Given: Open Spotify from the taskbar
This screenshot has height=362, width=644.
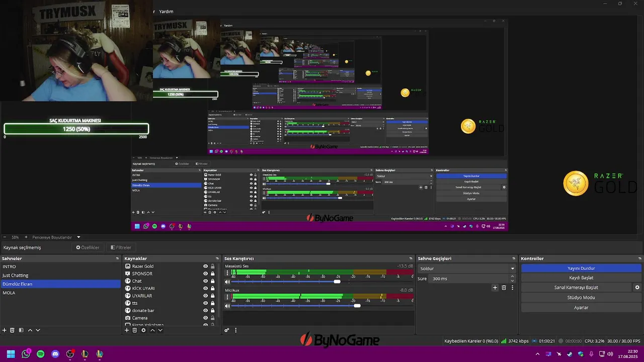Looking at the screenshot, I should 41,354.
